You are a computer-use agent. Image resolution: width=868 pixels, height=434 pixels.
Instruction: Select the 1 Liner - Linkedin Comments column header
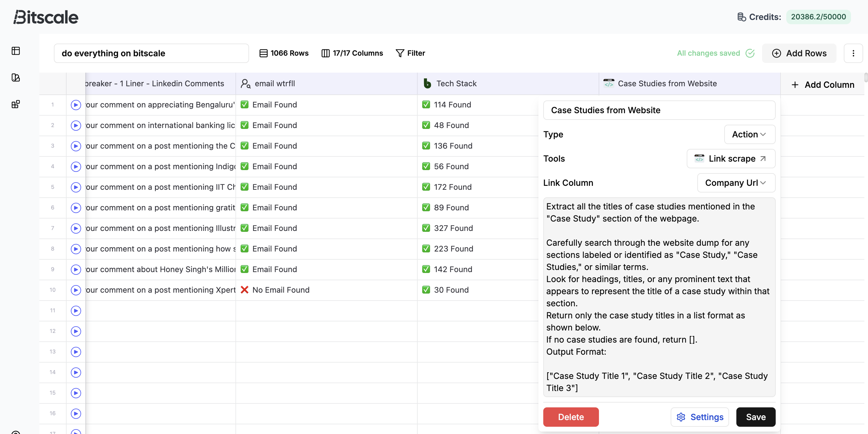(x=160, y=84)
